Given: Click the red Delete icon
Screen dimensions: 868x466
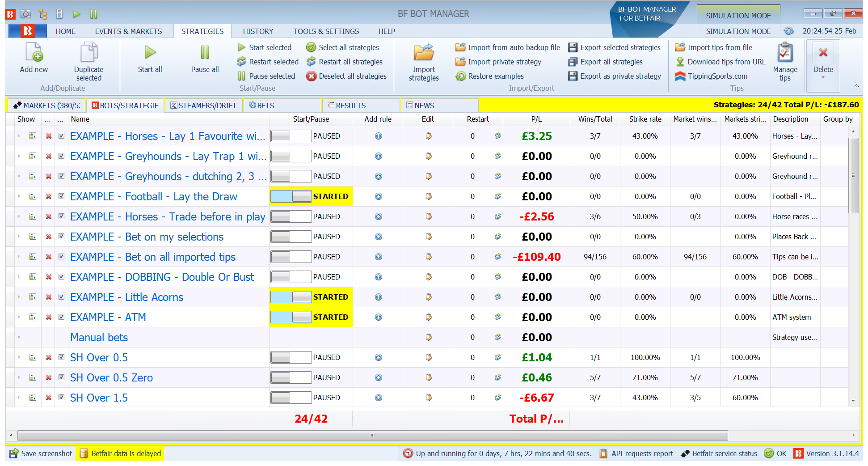Looking at the screenshot, I should click(823, 52).
